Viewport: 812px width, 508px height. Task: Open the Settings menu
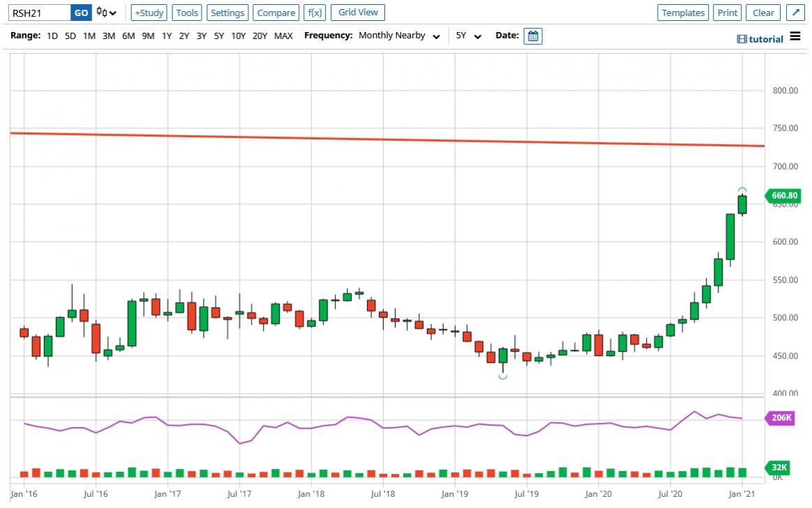click(227, 13)
